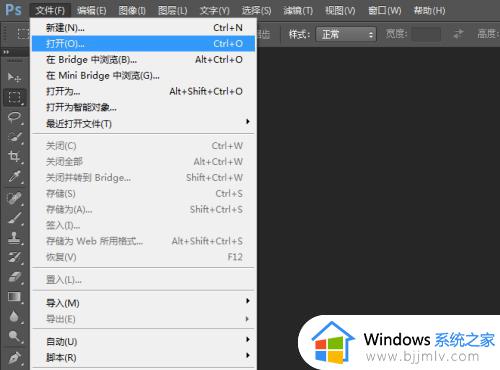The image size is (500, 370).
Task: Select the Gradient tool
Action: coord(14,297)
